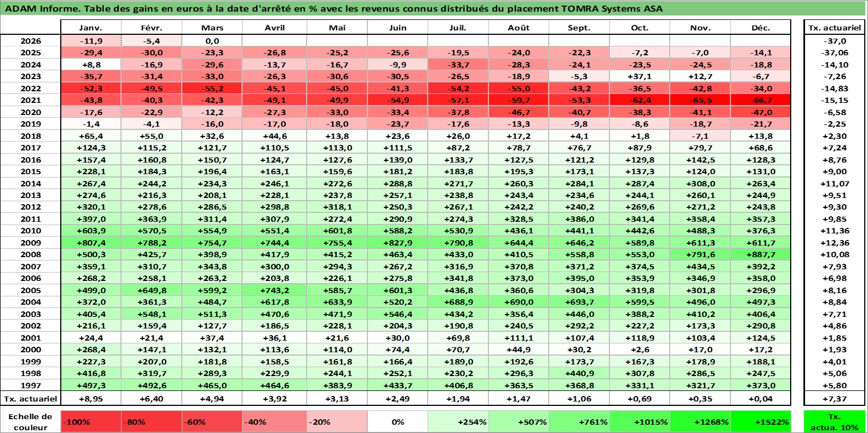
Task: Click the '+887,7' cell for December 2008
Action: pyautogui.click(x=761, y=254)
